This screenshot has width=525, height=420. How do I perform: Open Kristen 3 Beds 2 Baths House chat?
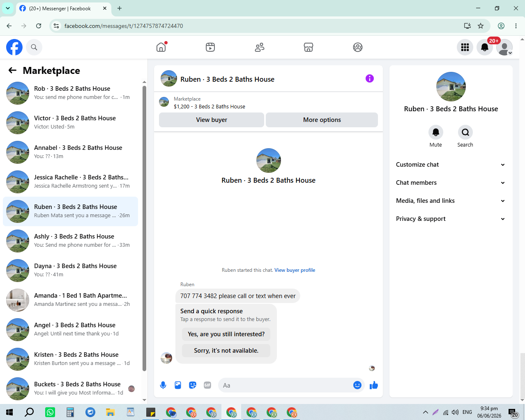pos(70,359)
